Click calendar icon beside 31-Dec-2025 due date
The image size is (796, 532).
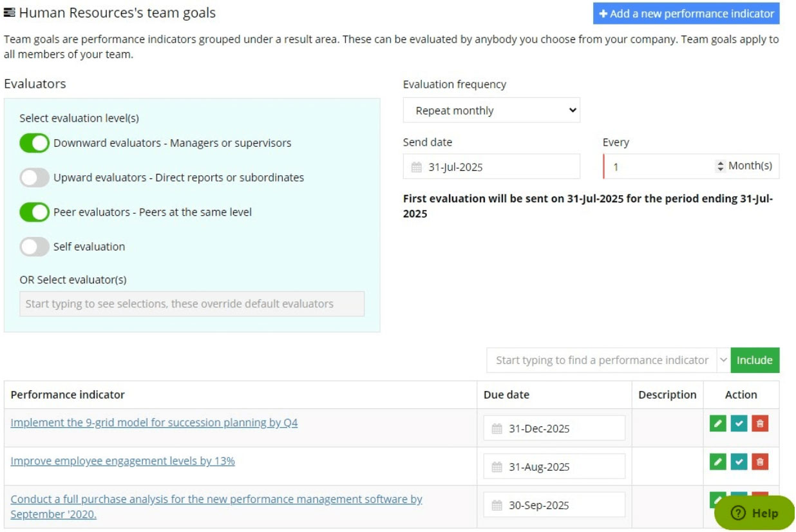[497, 429]
